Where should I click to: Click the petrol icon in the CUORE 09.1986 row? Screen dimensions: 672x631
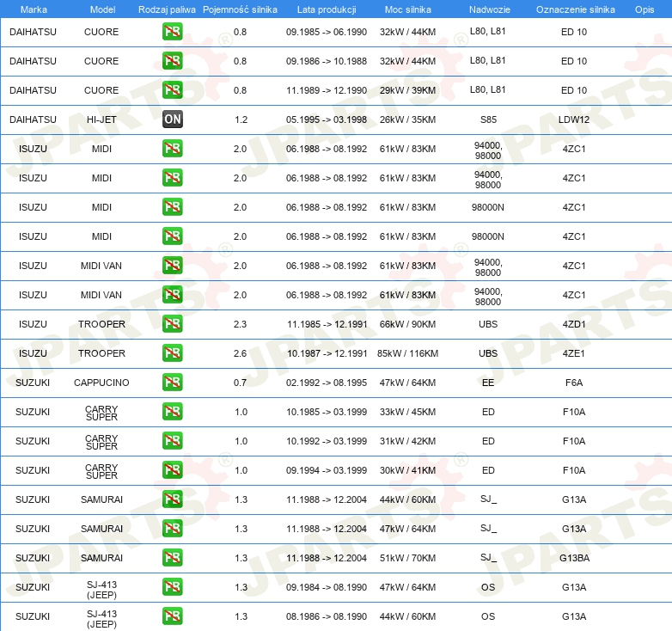172,60
